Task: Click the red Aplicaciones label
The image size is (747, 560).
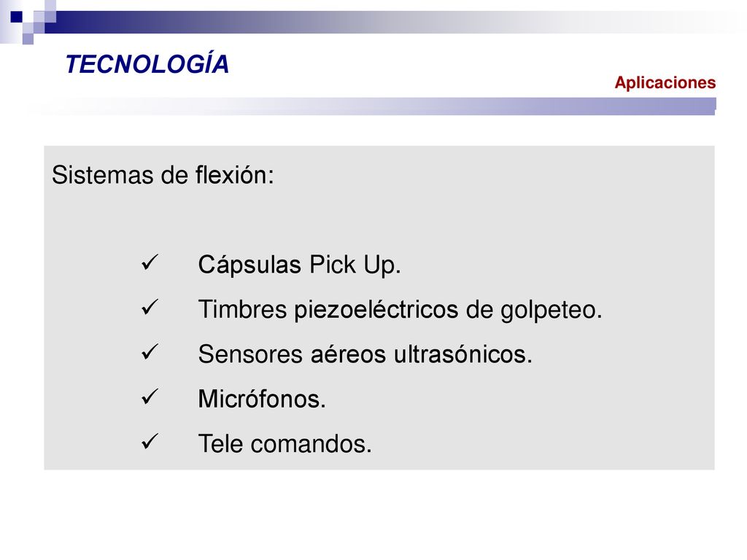Action: click(x=665, y=82)
